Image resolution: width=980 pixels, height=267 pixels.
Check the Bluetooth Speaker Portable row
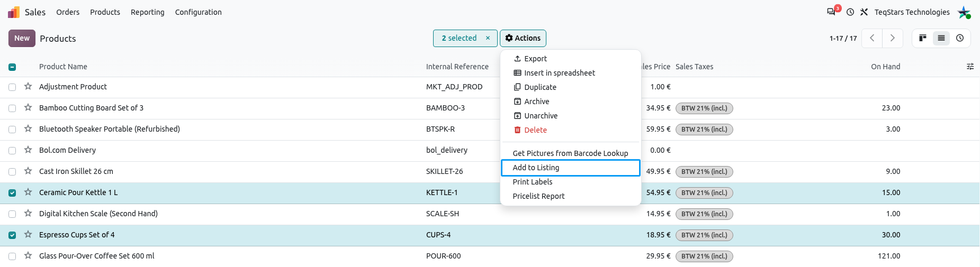coord(12,130)
